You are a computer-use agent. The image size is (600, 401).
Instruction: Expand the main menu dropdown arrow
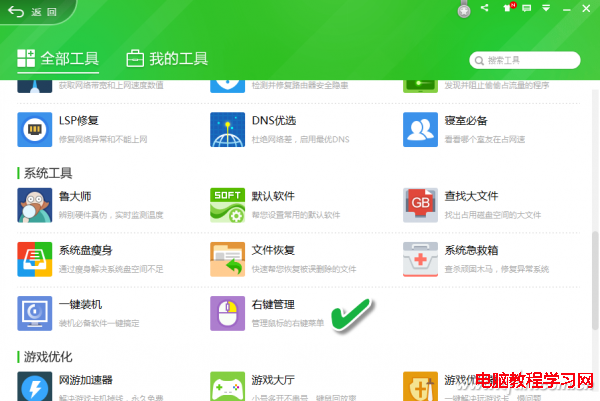click(546, 8)
